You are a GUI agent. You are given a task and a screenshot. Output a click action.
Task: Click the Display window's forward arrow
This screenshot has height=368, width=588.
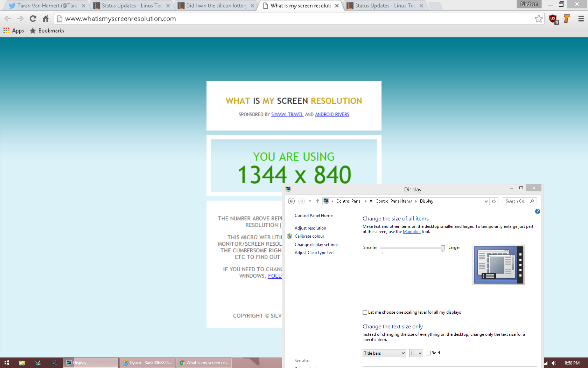[x=301, y=201]
